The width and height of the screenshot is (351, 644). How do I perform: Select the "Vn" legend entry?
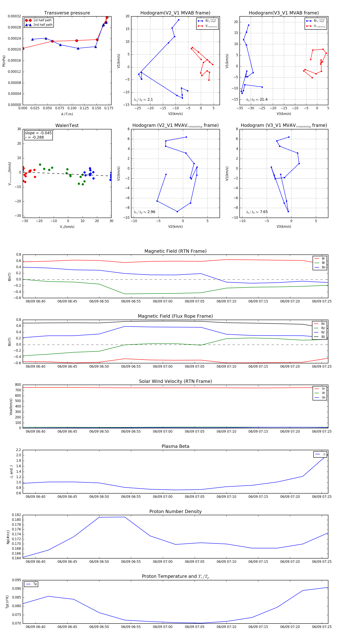click(320, 398)
